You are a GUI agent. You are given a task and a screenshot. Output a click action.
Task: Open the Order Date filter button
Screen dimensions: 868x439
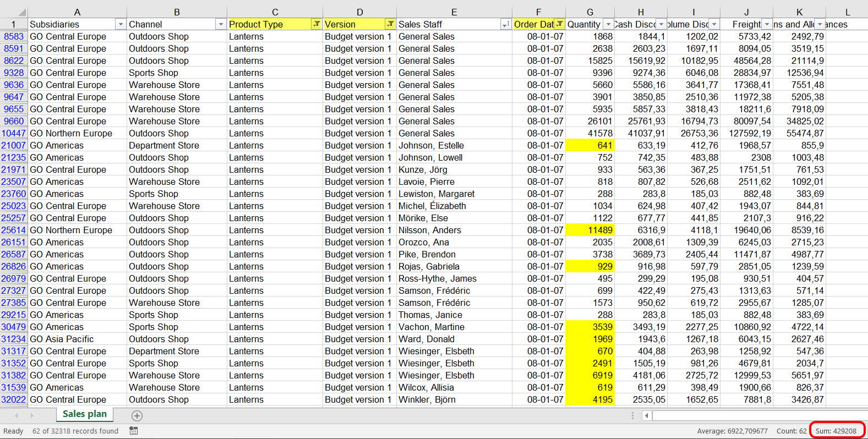pyautogui.click(x=559, y=24)
